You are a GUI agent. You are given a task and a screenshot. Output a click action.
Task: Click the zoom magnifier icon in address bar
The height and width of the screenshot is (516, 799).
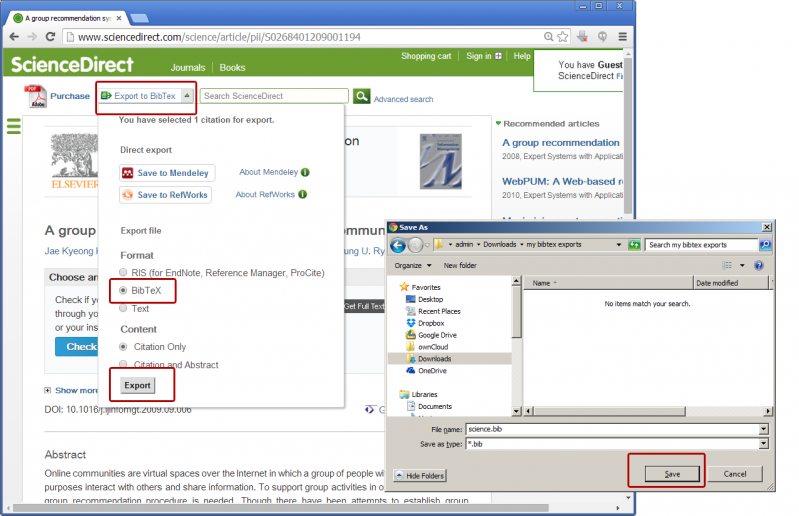(x=548, y=37)
